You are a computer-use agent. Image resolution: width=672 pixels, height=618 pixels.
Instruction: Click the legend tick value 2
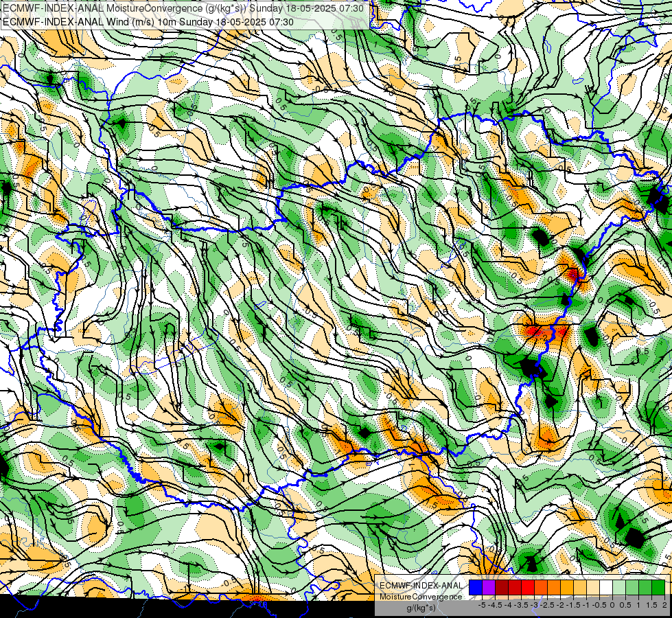click(x=664, y=605)
